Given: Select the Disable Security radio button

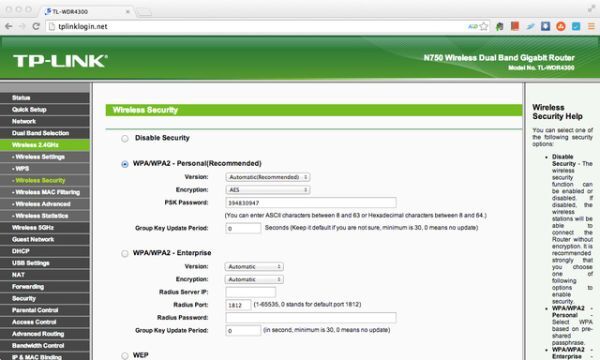Looking at the screenshot, I should click(125, 138).
